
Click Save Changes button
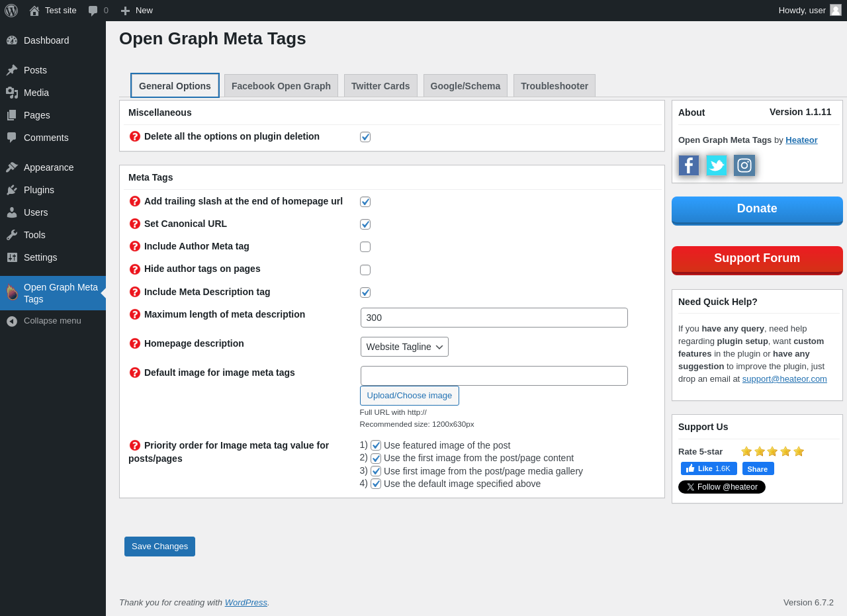point(159,547)
